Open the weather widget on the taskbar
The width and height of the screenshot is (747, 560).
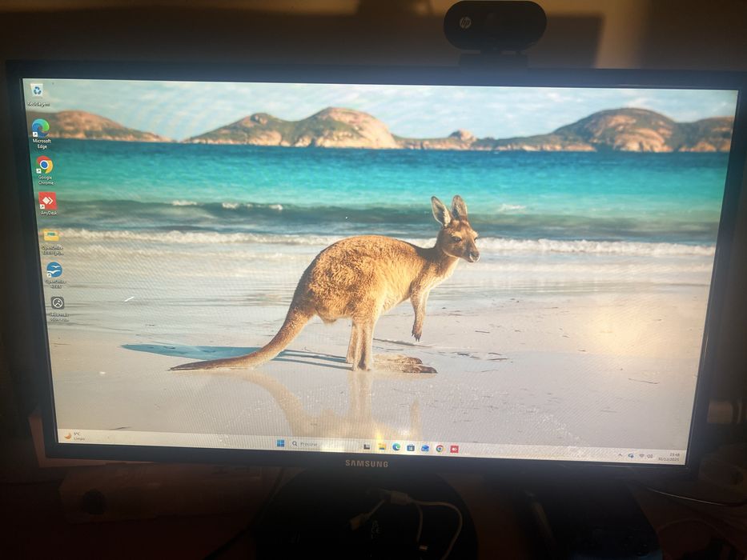(74, 436)
